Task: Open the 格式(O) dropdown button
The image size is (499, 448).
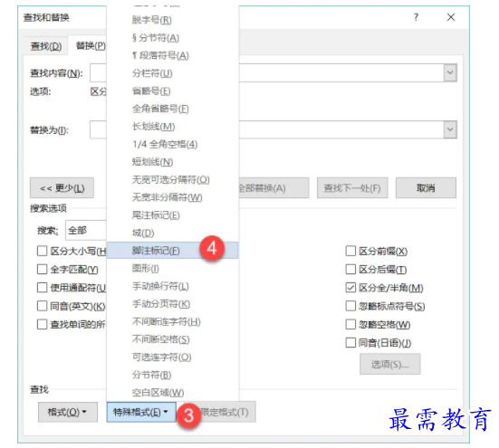Action: point(68,412)
